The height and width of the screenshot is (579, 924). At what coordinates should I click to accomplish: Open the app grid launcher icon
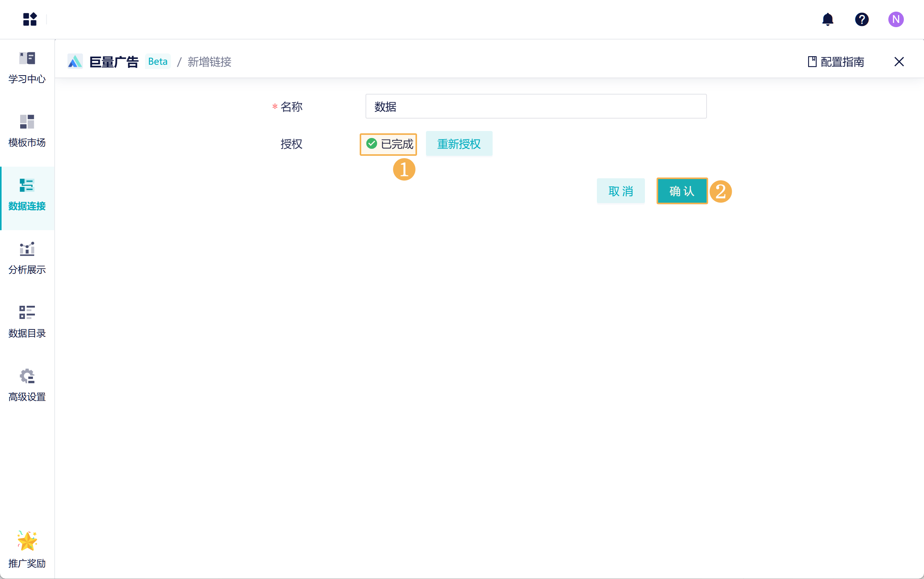click(x=30, y=19)
